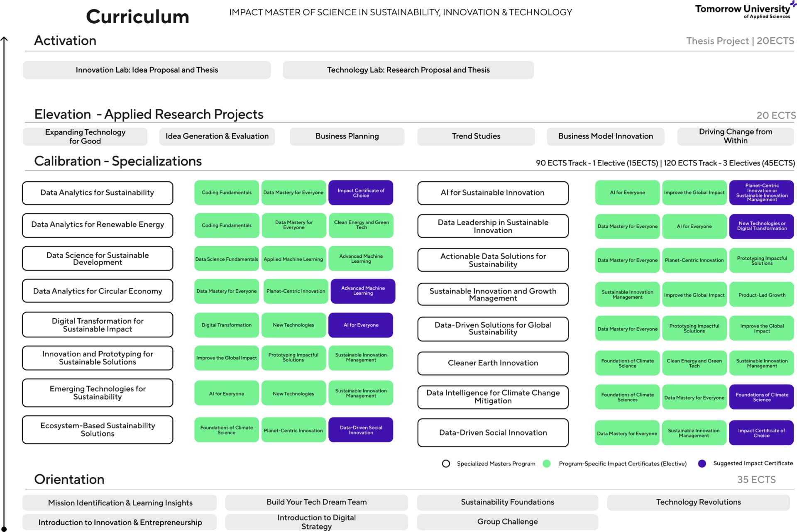
Task: Choose AI for Sustainable Innovation specialization
Action: [492, 193]
